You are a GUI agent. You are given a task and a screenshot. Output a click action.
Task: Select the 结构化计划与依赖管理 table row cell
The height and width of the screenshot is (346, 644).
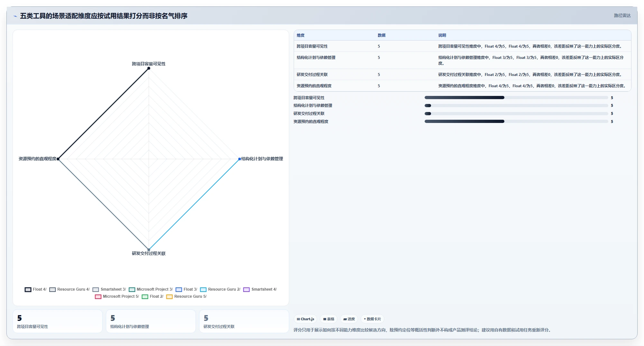pyautogui.click(x=316, y=58)
